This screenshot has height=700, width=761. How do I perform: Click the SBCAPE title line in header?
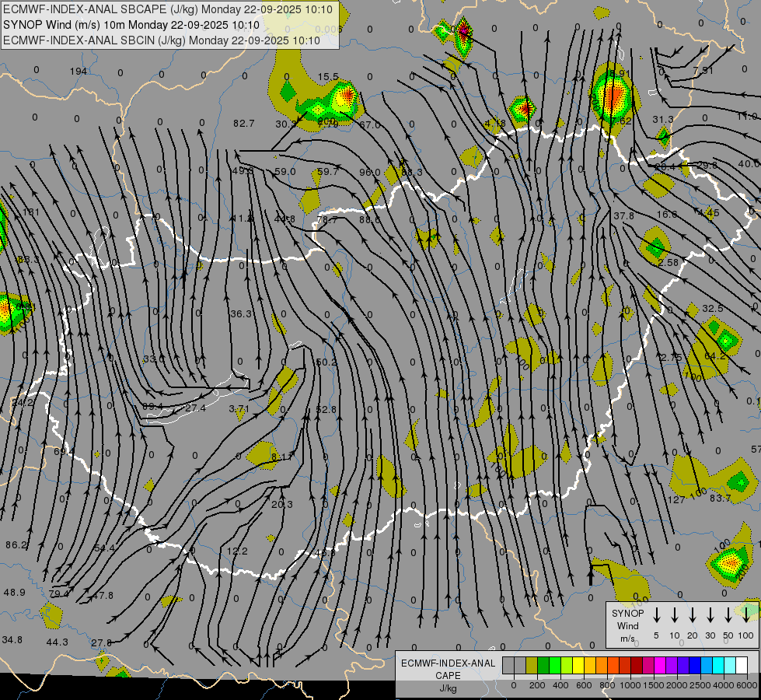[x=168, y=9]
